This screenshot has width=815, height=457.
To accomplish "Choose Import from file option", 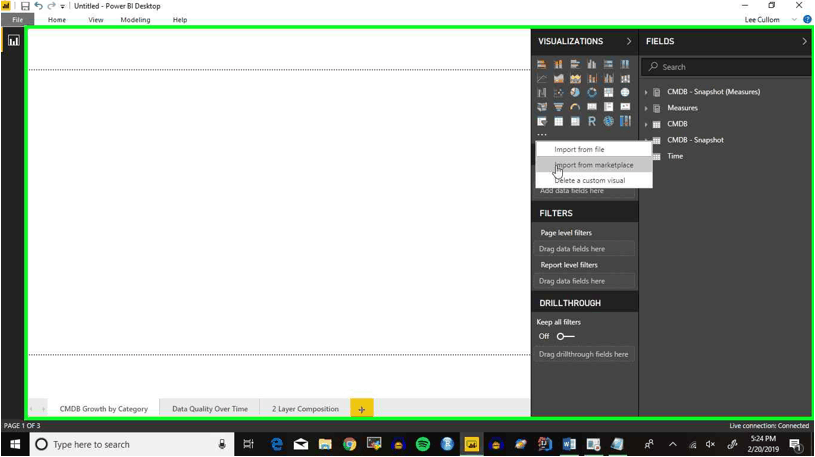I will pyautogui.click(x=594, y=149).
